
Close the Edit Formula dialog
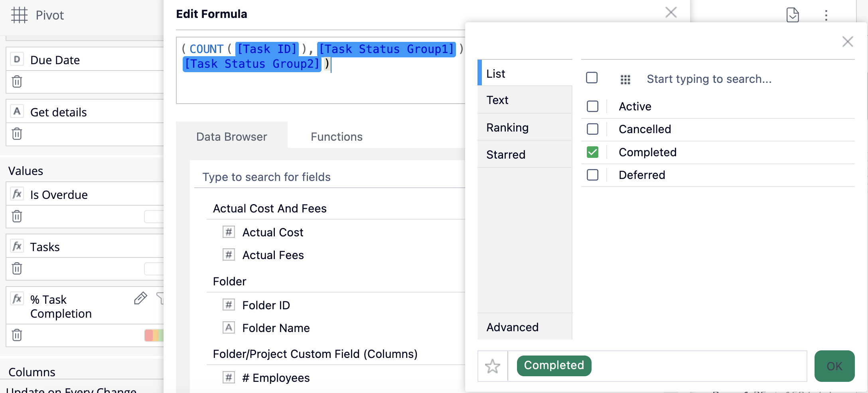(671, 13)
